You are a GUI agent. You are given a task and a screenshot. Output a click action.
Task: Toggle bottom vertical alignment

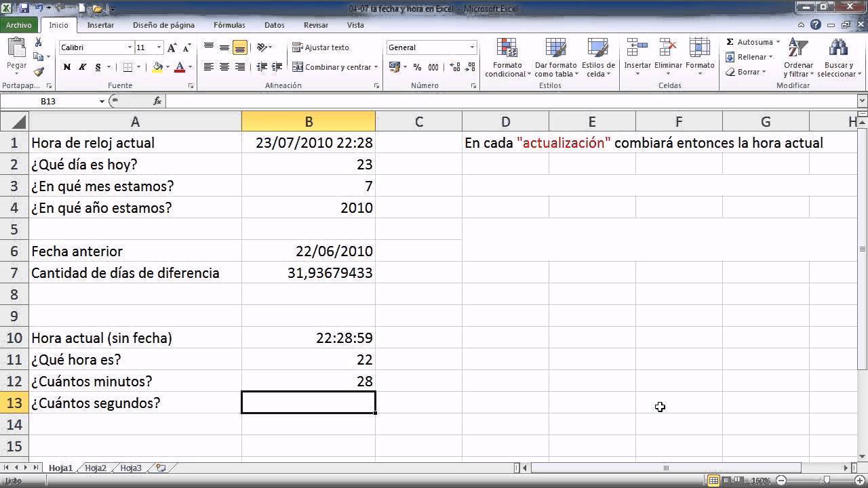coord(240,47)
